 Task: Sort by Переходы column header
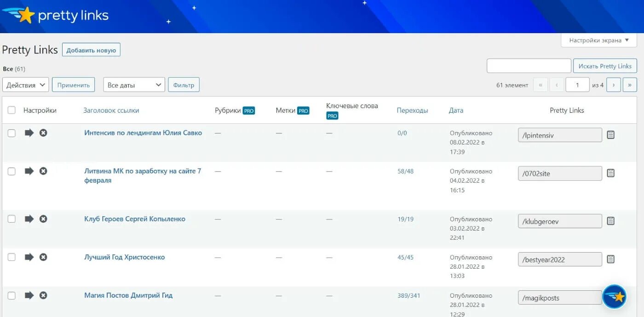point(412,110)
